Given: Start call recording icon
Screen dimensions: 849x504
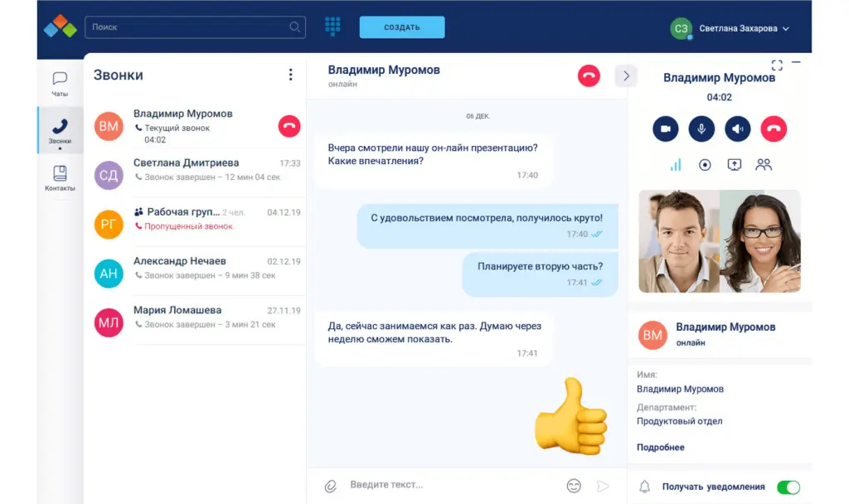Looking at the screenshot, I should click(705, 165).
